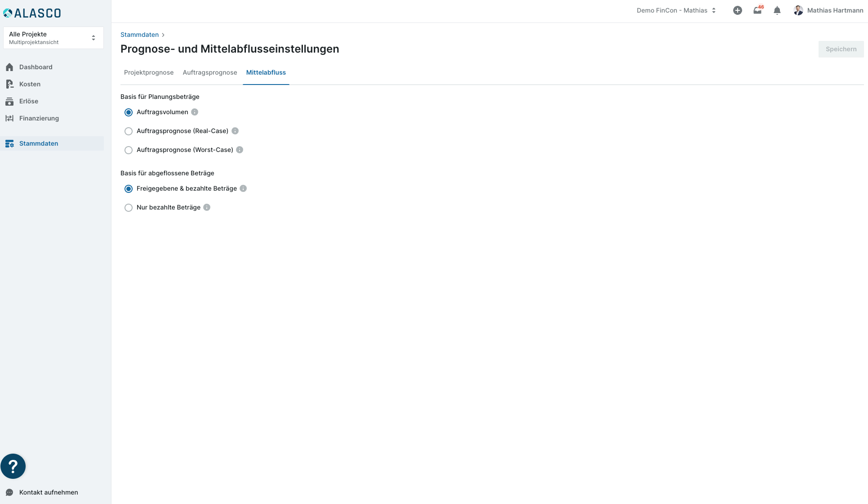Click info icon beside Freigegebene & bezahlte Beträge
This screenshot has height=504, width=868.
(x=243, y=188)
